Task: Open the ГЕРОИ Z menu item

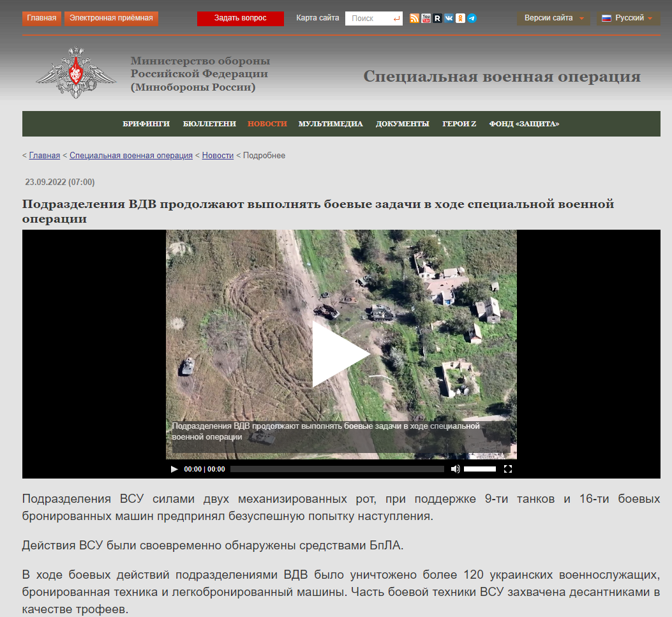Action: coord(459,124)
